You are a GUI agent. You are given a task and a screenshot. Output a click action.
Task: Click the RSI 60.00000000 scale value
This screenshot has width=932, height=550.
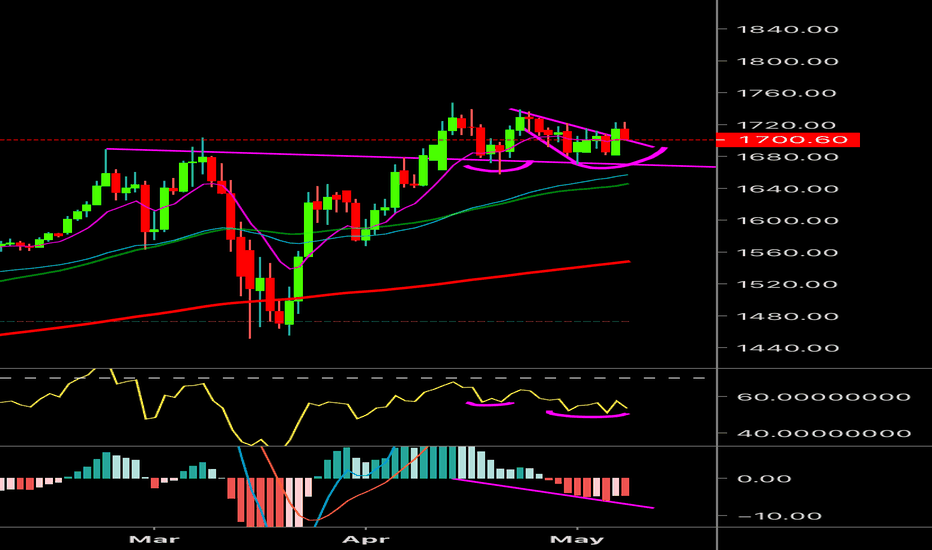(x=823, y=397)
